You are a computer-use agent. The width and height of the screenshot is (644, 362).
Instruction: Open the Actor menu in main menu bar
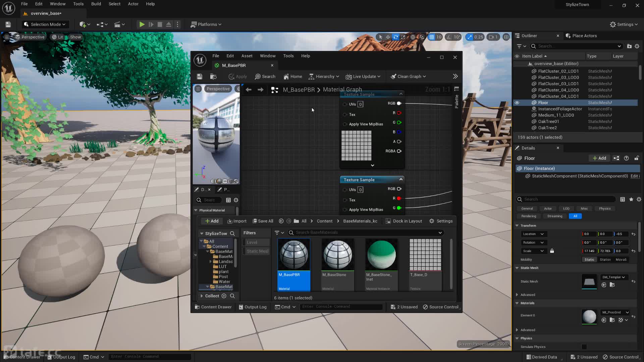tap(133, 4)
